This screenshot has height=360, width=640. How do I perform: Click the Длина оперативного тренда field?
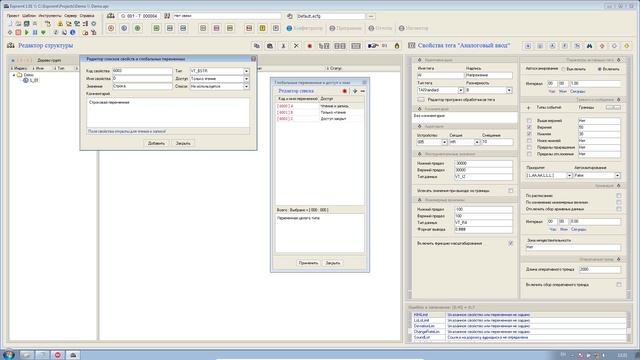click(x=600, y=269)
